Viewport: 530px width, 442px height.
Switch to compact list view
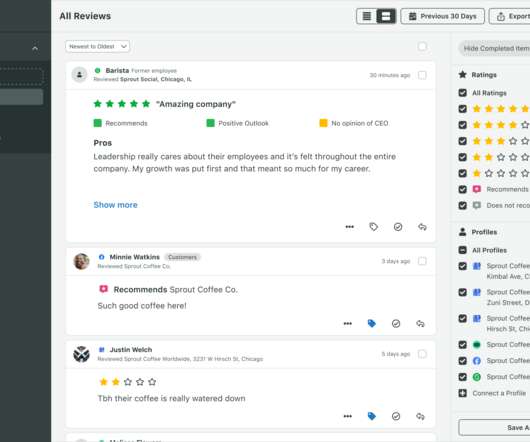pos(367,16)
